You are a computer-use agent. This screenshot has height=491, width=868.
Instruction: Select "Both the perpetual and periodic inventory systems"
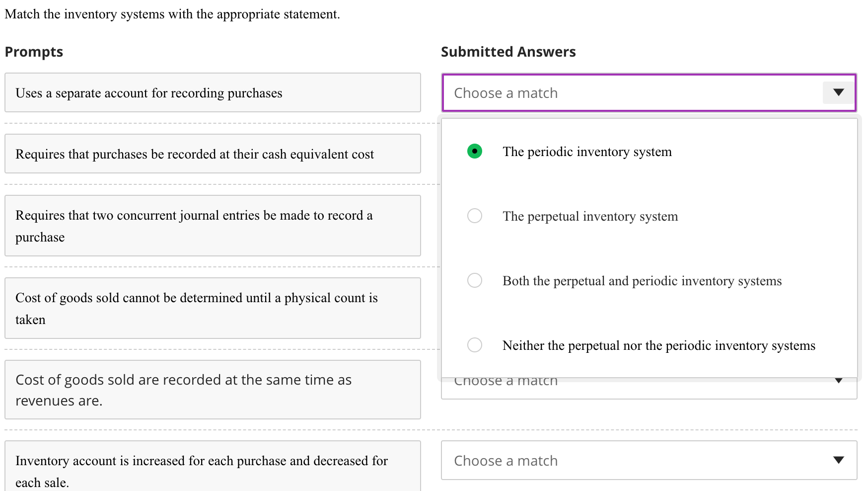(x=475, y=280)
